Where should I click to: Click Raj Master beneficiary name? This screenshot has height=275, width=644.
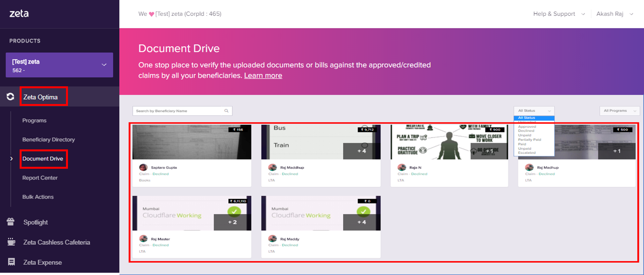click(x=160, y=239)
